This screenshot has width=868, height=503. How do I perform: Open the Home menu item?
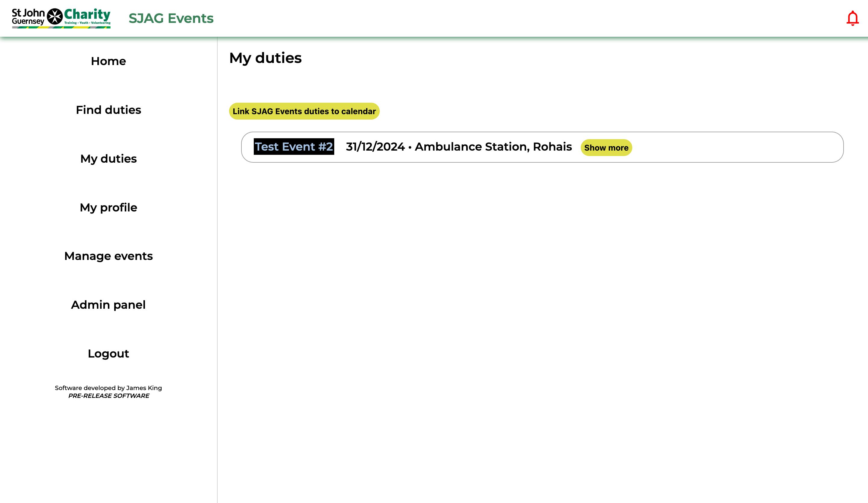[x=108, y=61]
